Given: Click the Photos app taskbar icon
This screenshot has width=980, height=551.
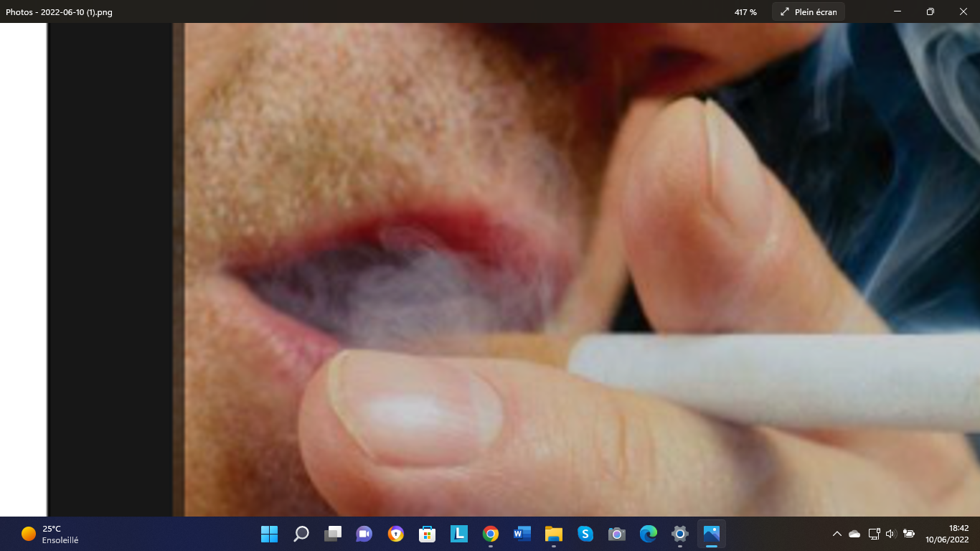Looking at the screenshot, I should 712,534.
